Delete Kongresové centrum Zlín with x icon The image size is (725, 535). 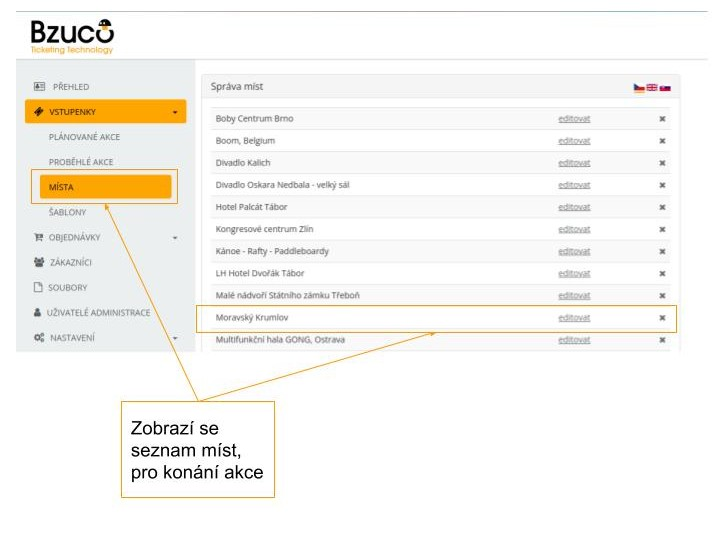pos(662,229)
